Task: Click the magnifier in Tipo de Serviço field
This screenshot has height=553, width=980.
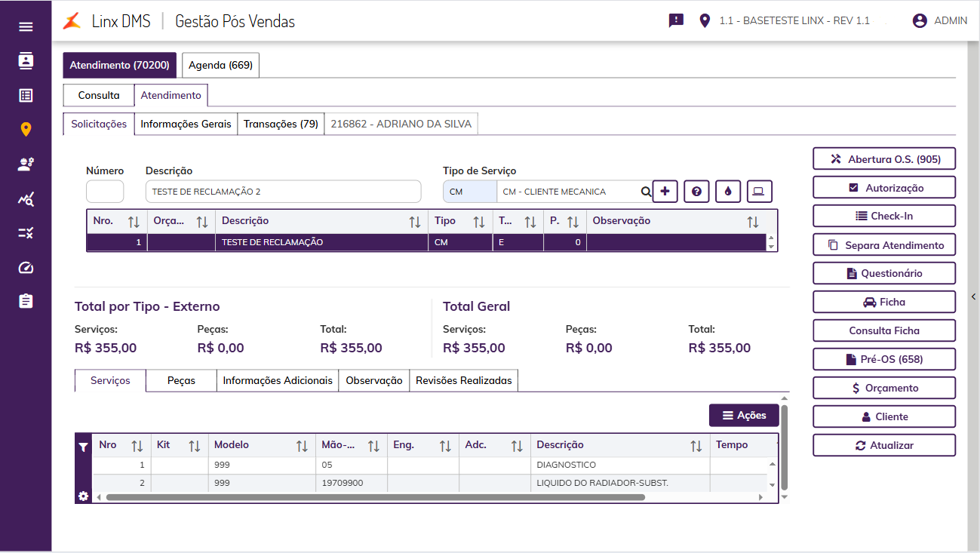Action: point(646,192)
